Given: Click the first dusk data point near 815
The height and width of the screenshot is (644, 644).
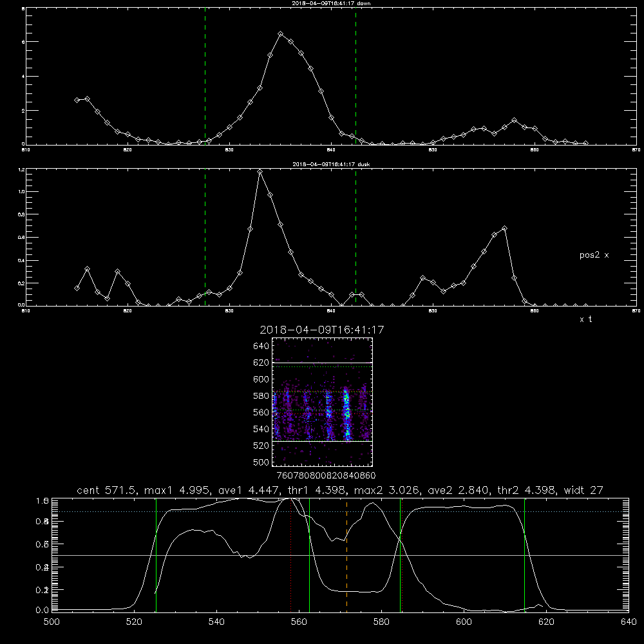Looking at the screenshot, I should [77, 289].
